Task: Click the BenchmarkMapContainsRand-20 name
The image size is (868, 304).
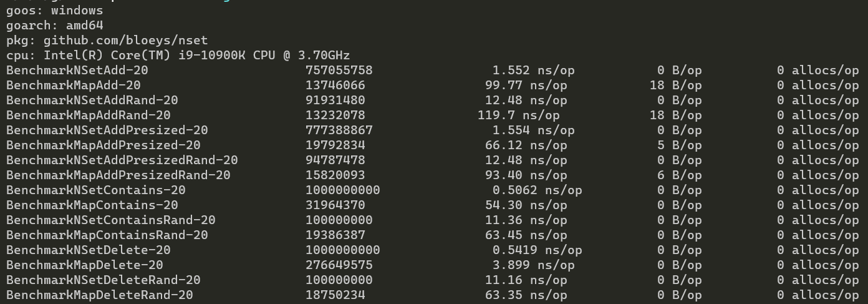Action: pyautogui.click(x=107, y=235)
